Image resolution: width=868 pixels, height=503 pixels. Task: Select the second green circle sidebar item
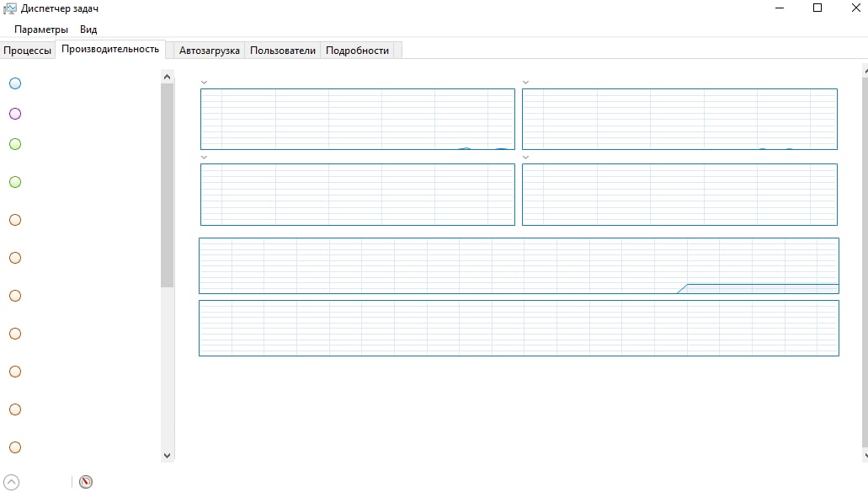pos(15,182)
